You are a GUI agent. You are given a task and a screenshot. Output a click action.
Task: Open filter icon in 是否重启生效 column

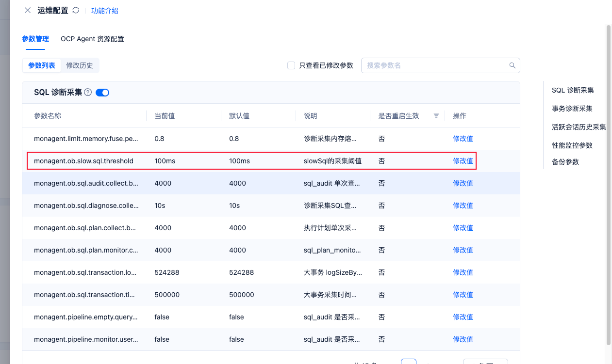click(x=436, y=116)
